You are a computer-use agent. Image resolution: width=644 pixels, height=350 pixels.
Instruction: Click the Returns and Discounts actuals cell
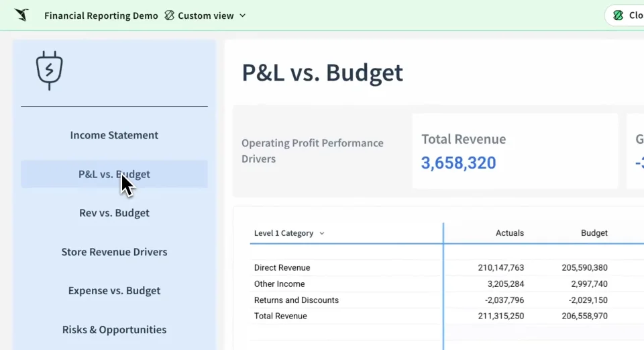[x=502, y=300]
